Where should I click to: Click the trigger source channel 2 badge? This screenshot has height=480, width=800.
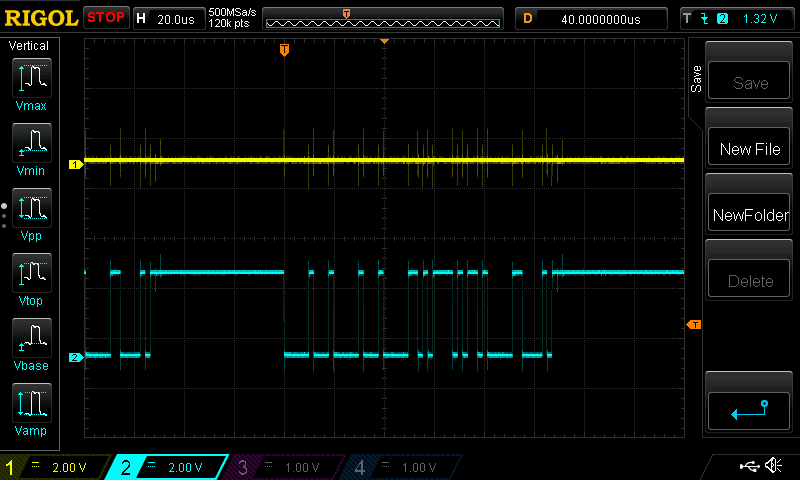(x=722, y=19)
